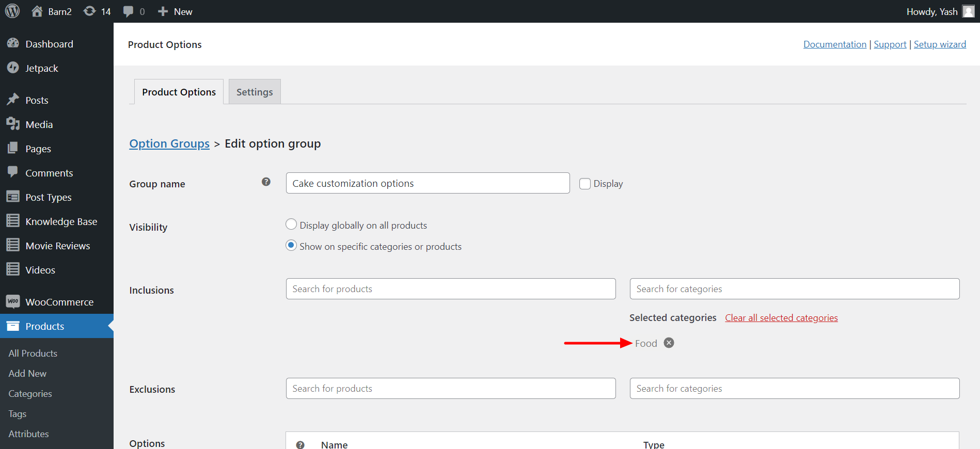Screen dimensions: 980x449
Task: Open the user avatar next to Howdy, Yash
Action: click(968, 11)
